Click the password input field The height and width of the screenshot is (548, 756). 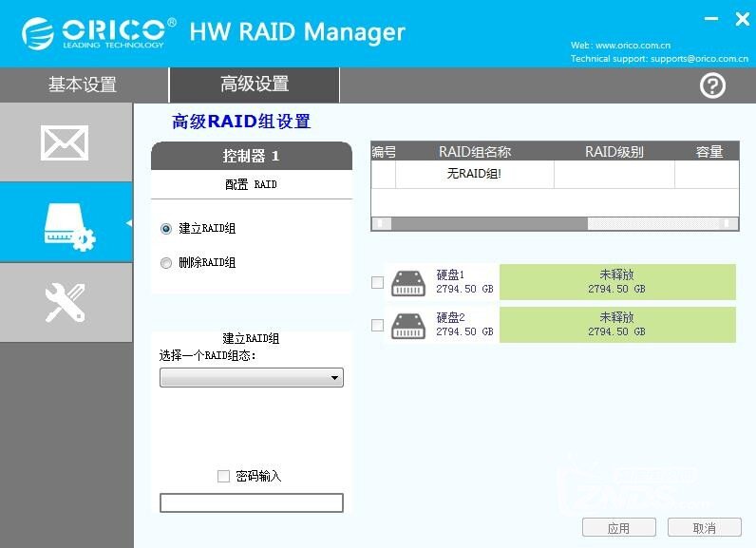(251, 502)
